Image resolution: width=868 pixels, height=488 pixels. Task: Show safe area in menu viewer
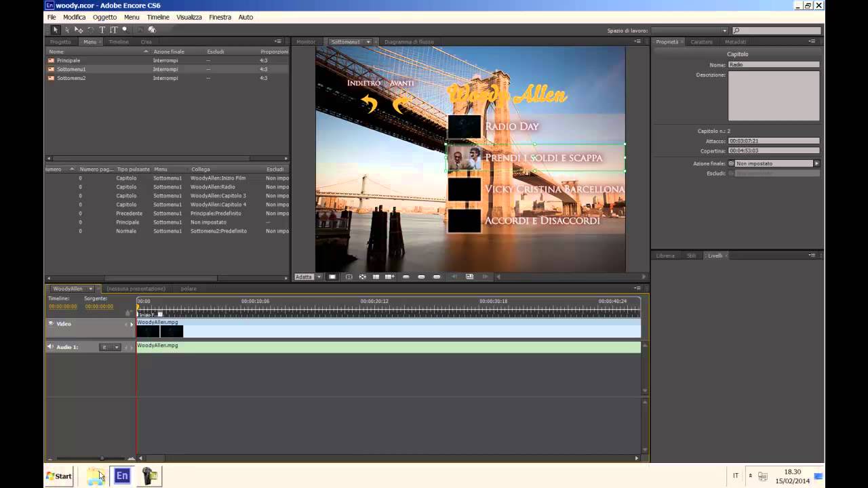tap(349, 277)
